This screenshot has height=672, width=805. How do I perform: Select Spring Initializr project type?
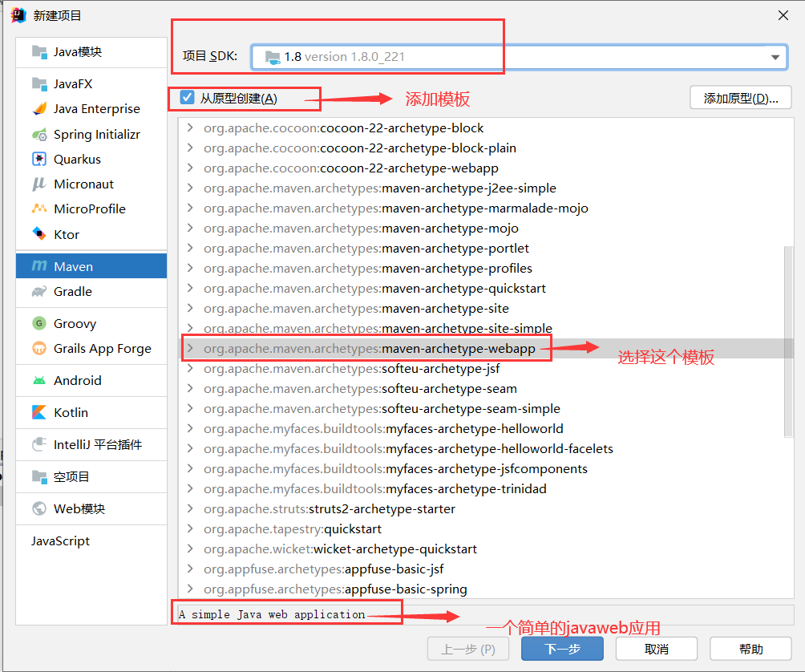91,135
